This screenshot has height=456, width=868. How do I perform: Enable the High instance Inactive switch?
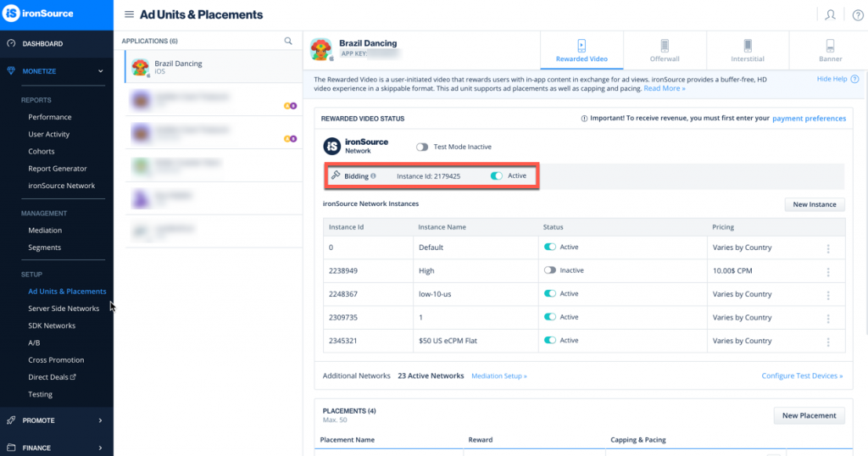click(549, 270)
